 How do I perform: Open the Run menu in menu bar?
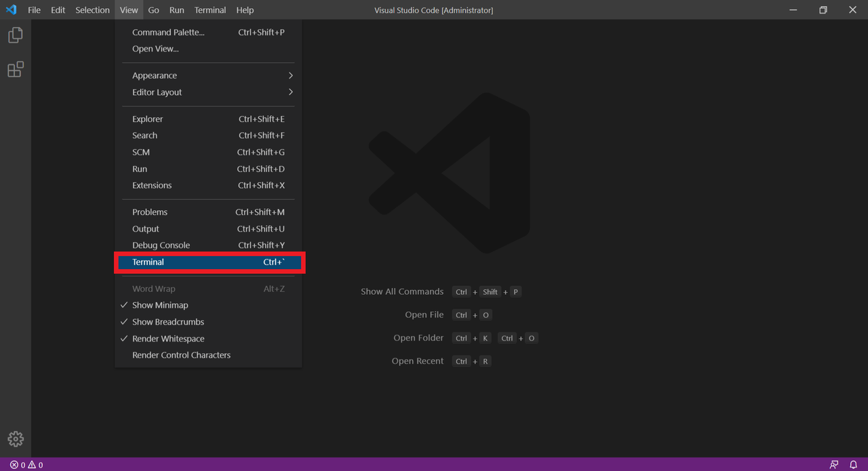coord(176,10)
